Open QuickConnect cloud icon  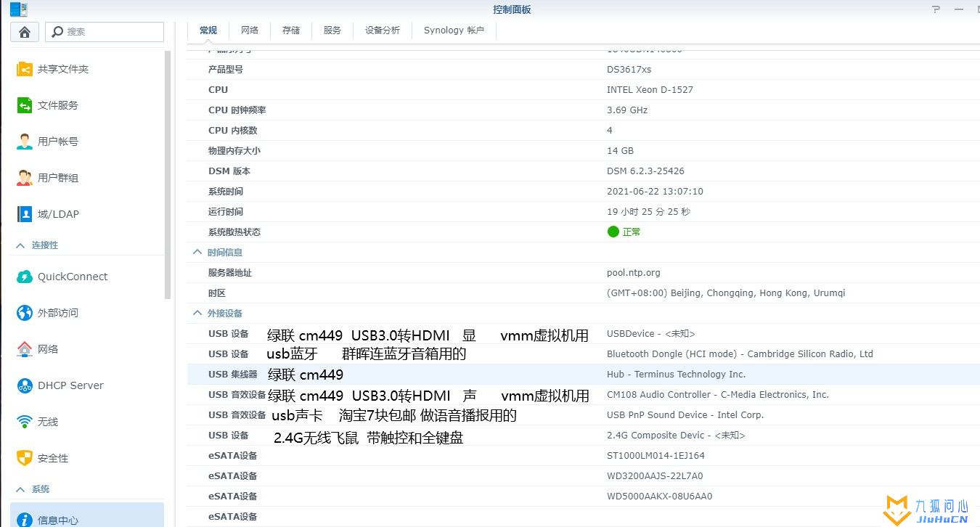point(25,277)
